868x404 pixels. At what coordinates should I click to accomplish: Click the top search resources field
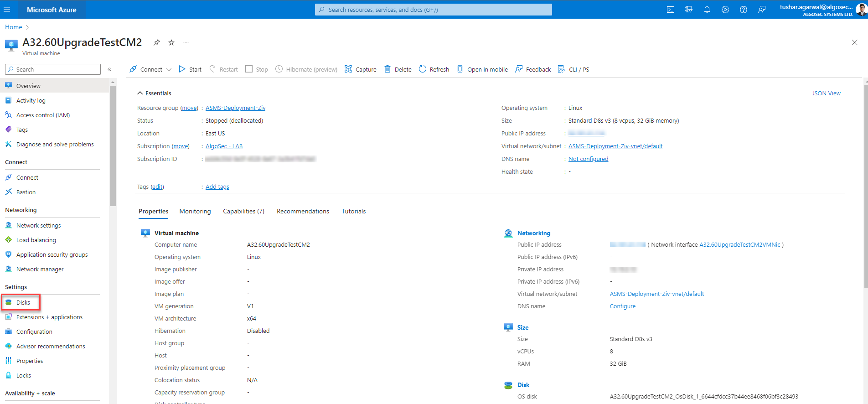click(433, 10)
